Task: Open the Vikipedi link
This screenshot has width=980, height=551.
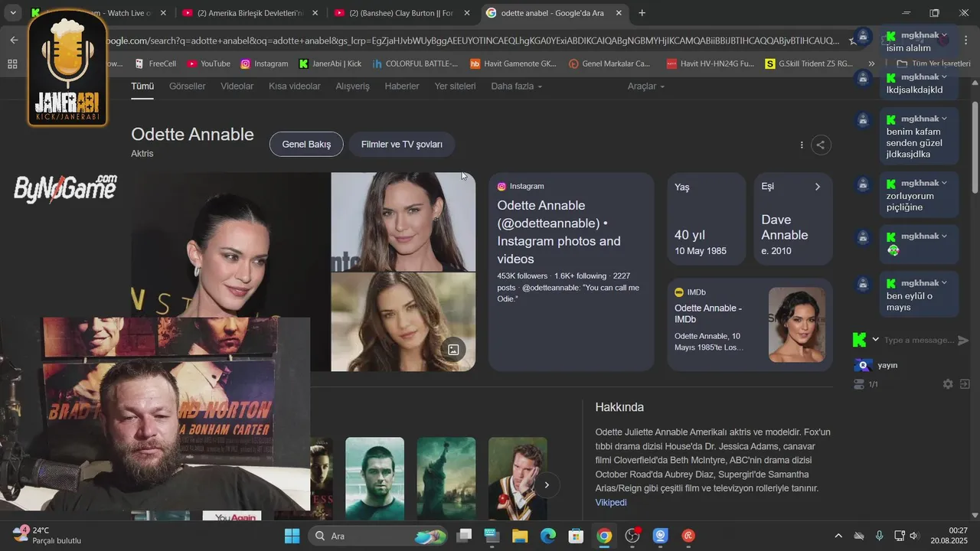Action: pos(611,502)
